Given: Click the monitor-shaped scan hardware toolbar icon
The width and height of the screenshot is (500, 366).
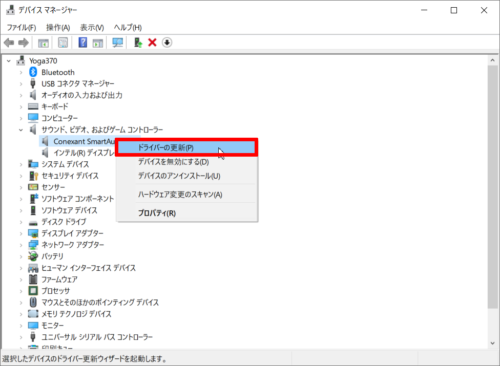Looking at the screenshot, I should point(118,43).
